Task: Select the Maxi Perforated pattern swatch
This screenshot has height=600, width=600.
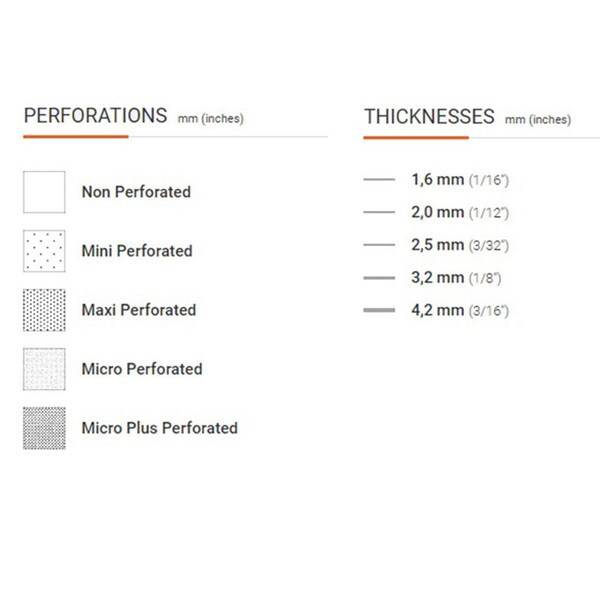Action: tap(44, 310)
